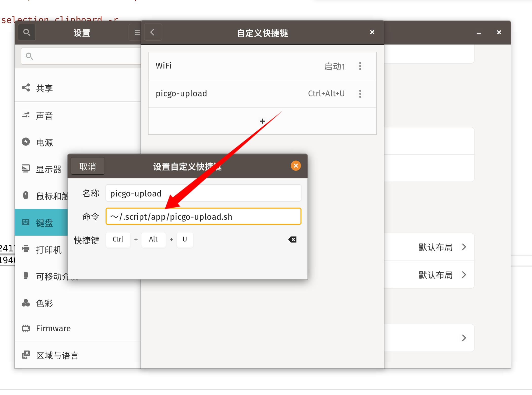Expand second 默认布局 row chevron
Screen dimensions: 532x395
pos(464,275)
